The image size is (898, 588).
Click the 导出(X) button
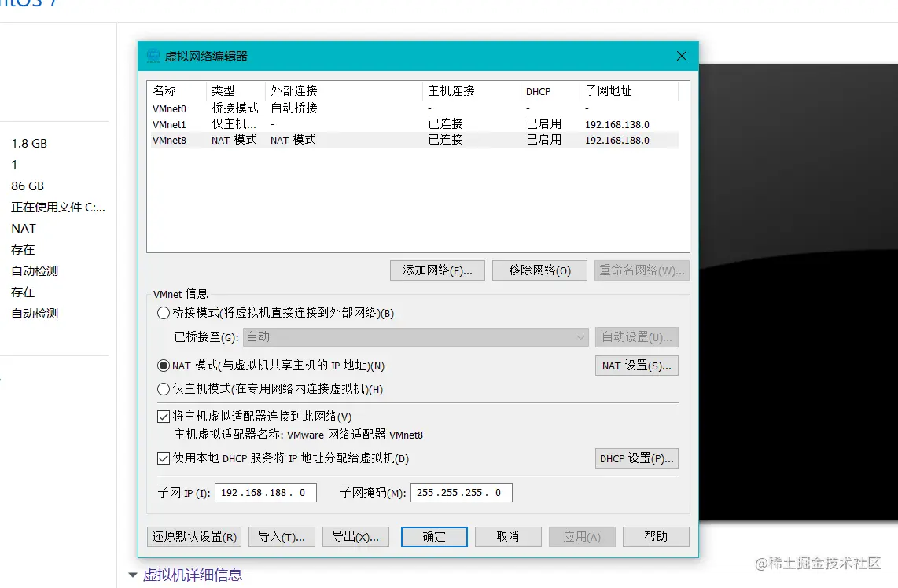point(355,536)
